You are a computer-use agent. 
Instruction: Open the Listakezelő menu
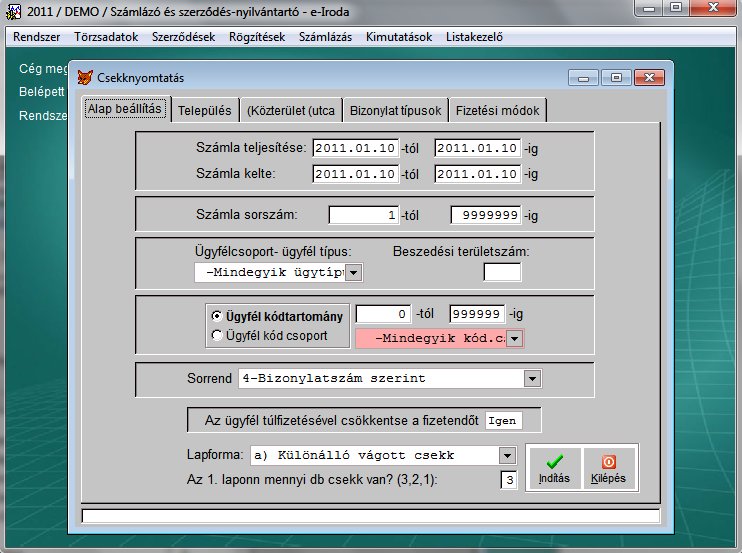[472, 37]
